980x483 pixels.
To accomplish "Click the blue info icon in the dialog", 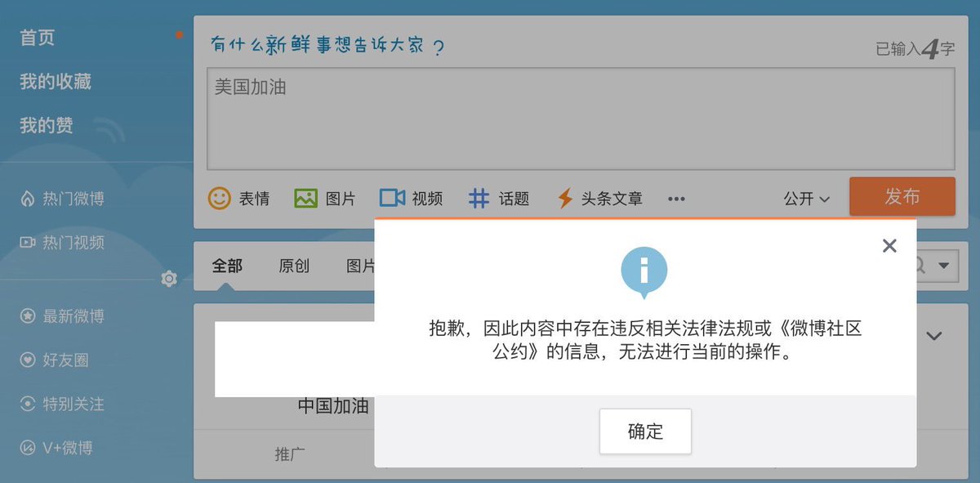I will pyautogui.click(x=644, y=272).
